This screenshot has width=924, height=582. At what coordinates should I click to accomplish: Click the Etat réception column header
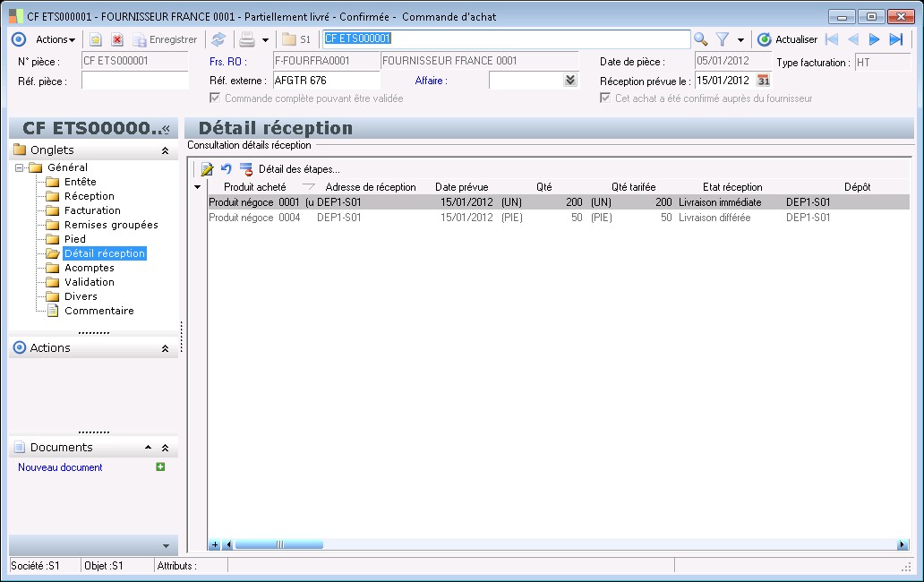[731, 187]
